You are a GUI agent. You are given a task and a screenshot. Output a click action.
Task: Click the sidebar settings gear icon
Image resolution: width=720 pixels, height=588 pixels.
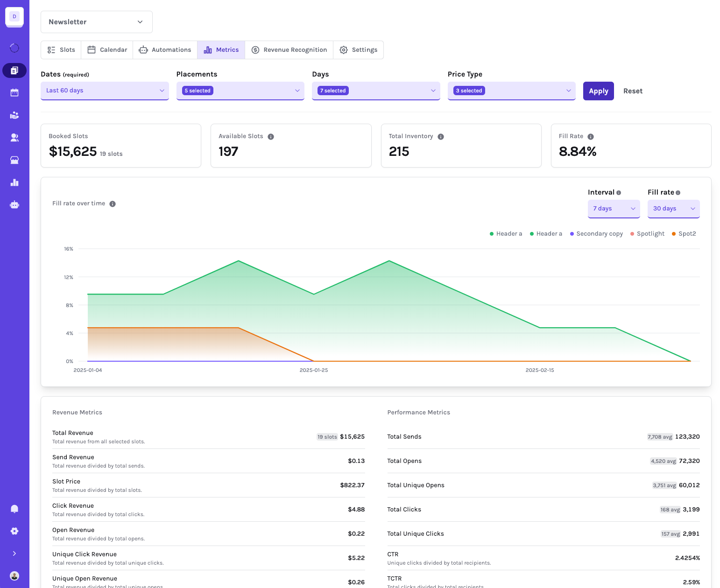[14, 531]
